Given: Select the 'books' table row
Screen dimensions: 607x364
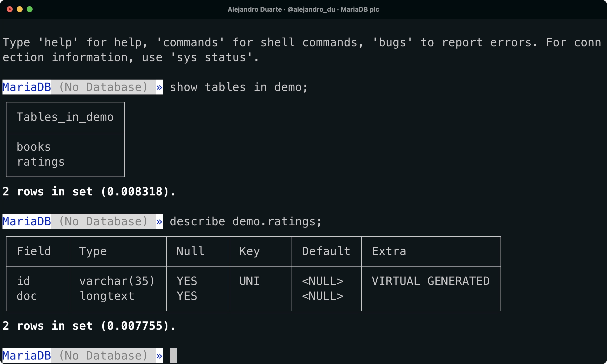Looking at the screenshot, I should point(34,147).
